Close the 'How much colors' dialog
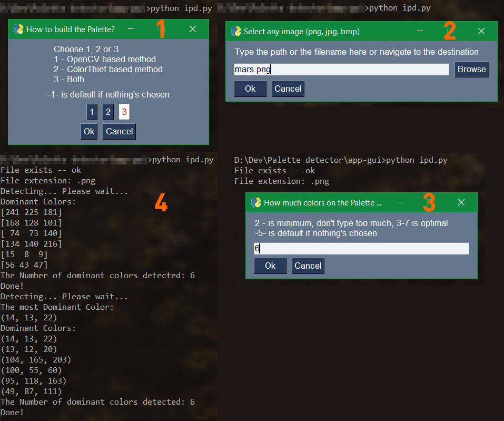This screenshot has width=504, height=421. [x=461, y=202]
